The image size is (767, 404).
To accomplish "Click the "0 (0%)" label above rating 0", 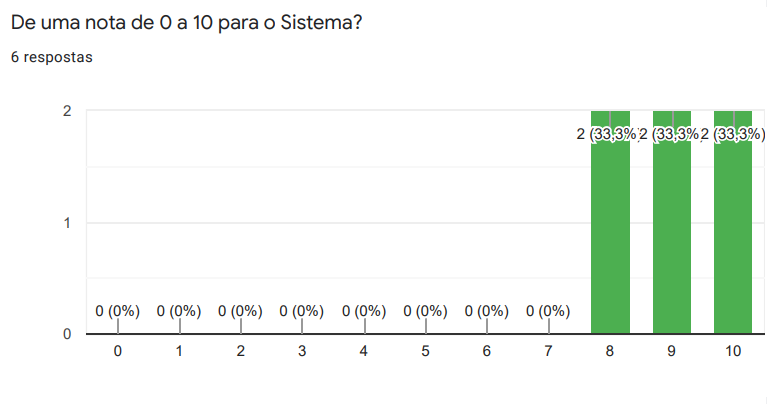I will point(118,311).
